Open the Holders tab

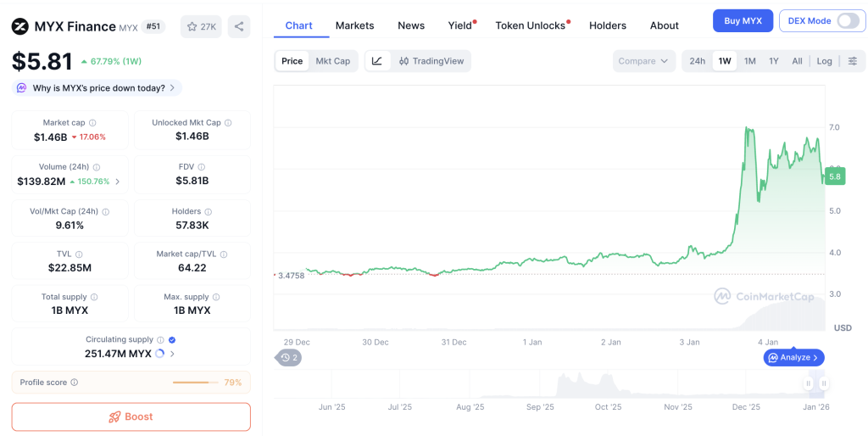coord(608,25)
